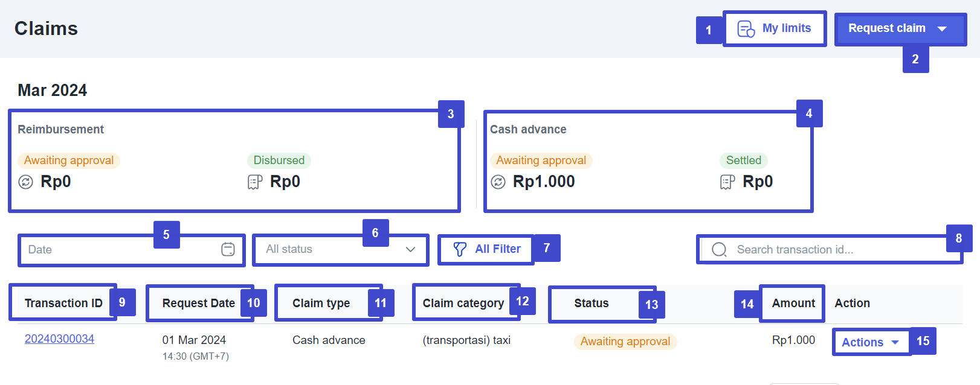Open Actions dropdown for the taxi claim
980x385 pixels.
871,342
